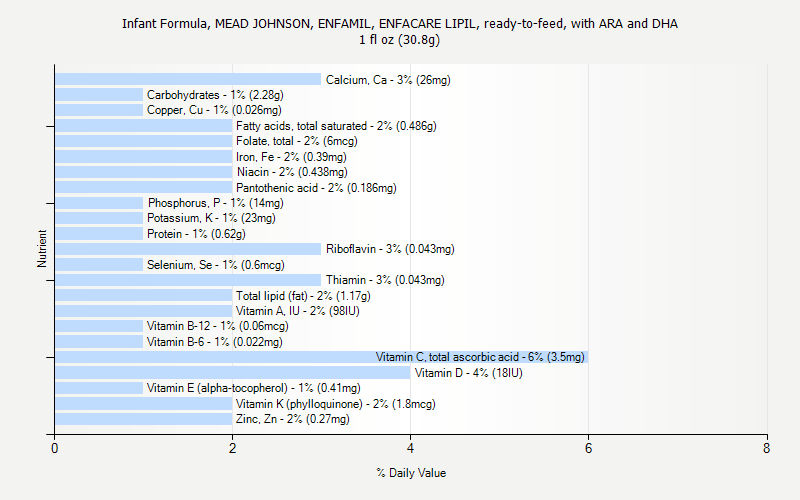Select the 'Riboflavin - 3% (0.043mg)' label
Image resolution: width=800 pixels, height=500 pixels.
click(390, 249)
